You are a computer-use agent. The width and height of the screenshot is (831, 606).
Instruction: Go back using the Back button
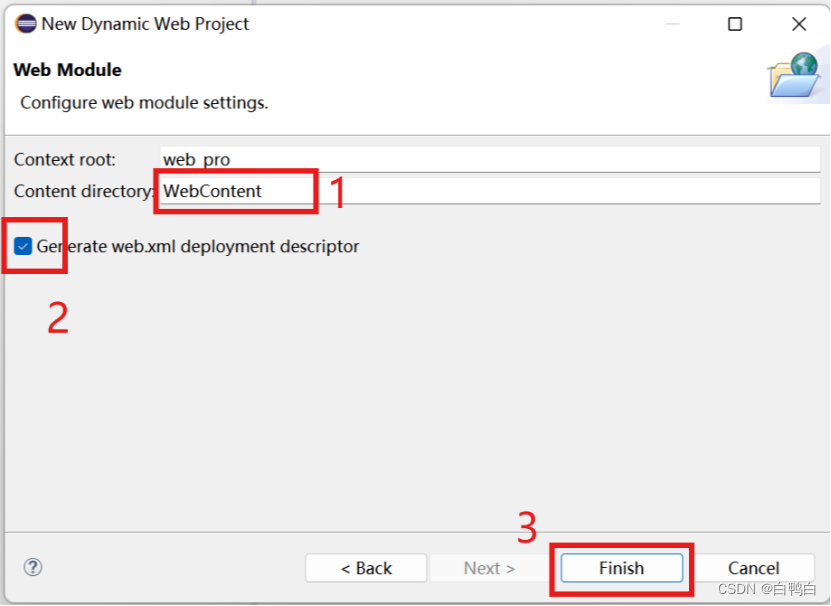click(x=366, y=567)
